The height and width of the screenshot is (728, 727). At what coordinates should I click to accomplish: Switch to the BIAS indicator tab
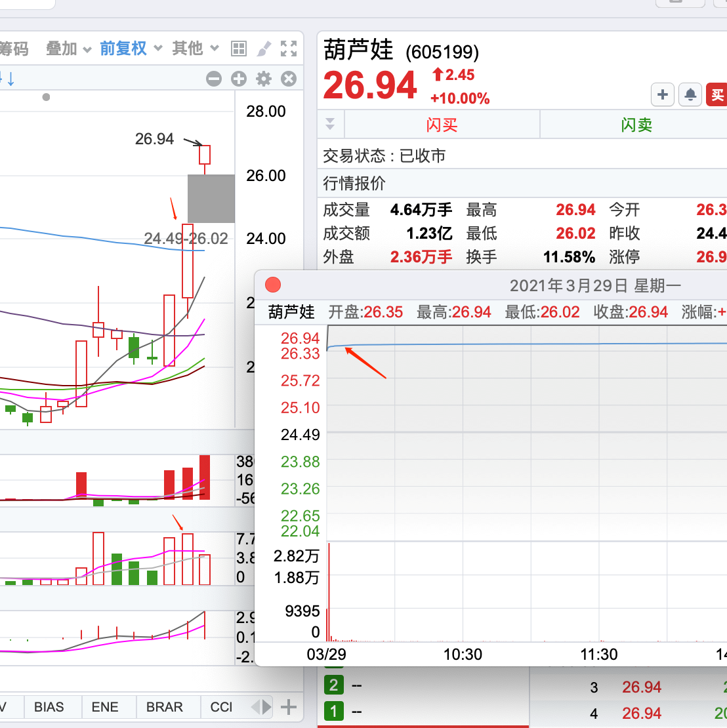[x=49, y=706]
